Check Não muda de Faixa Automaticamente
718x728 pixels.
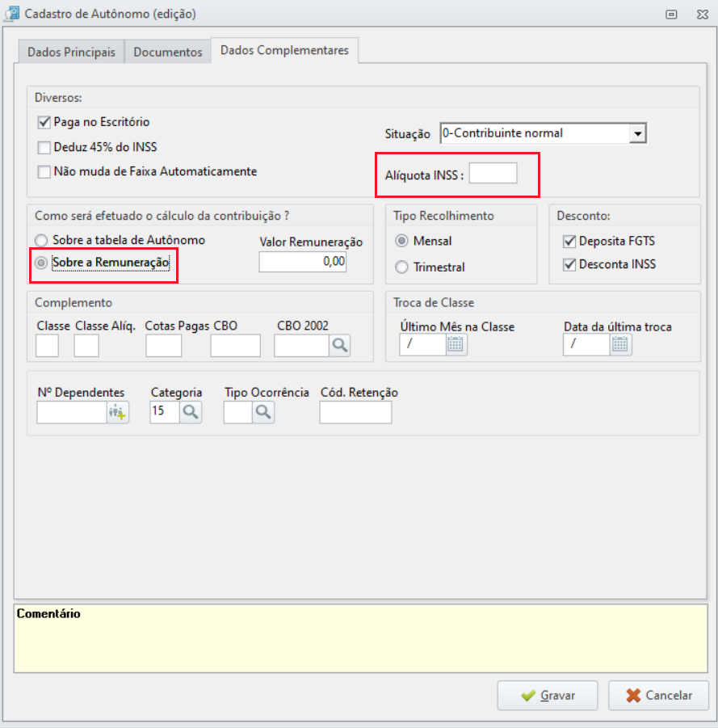point(44,172)
